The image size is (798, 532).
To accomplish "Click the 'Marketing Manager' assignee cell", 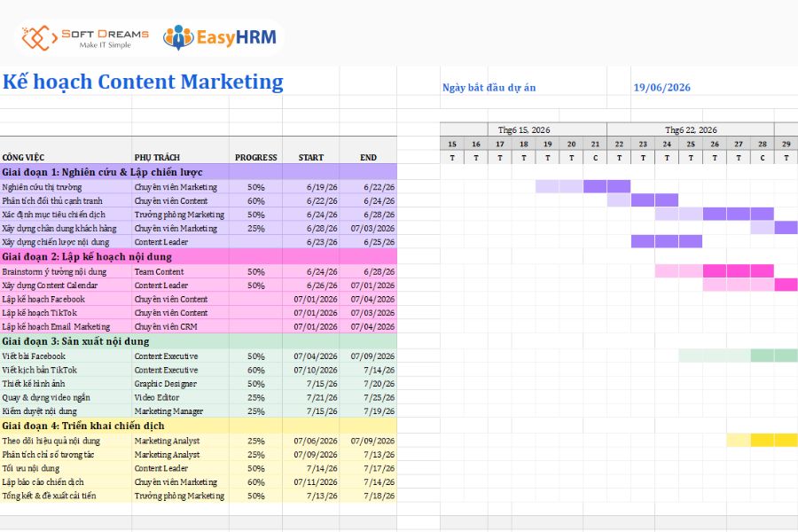I will click(181, 411).
